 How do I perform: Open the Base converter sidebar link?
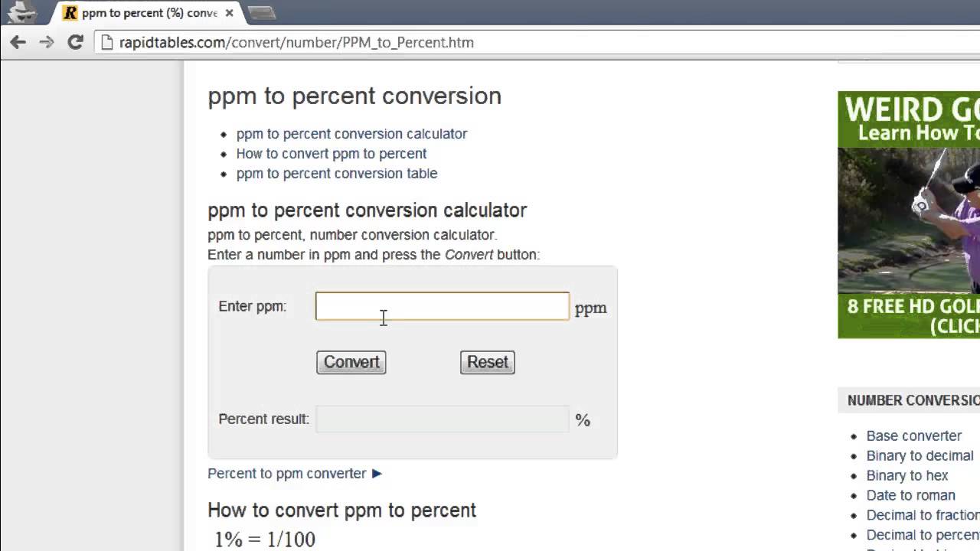pyautogui.click(x=913, y=436)
